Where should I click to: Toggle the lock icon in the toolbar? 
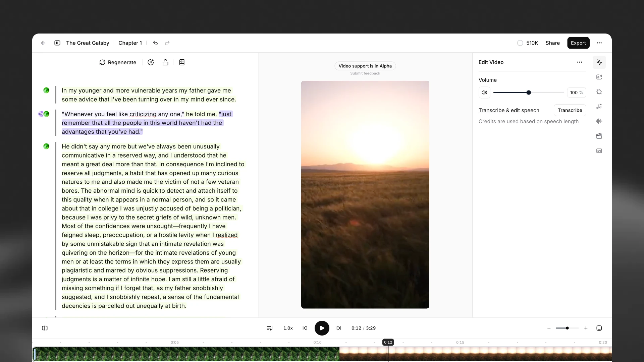point(165,62)
